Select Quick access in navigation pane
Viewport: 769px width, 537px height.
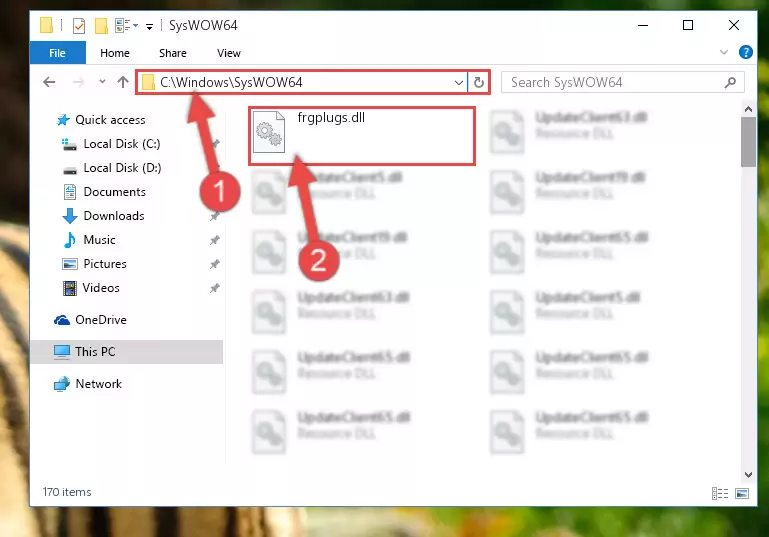[x=110, y=120]
